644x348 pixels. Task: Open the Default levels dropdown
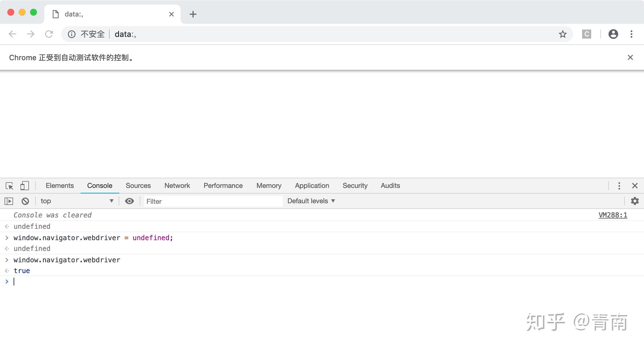[310, 201]
